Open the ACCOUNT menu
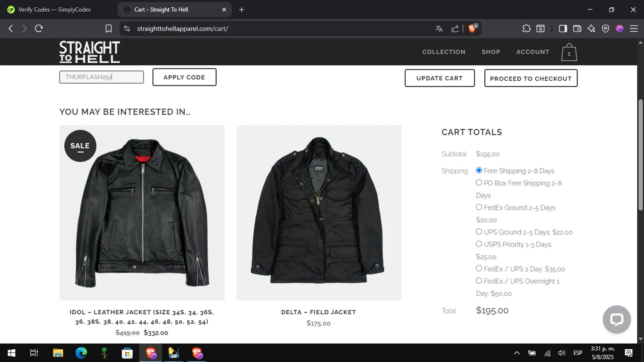 pyautogui.click(x=533, y=52)
